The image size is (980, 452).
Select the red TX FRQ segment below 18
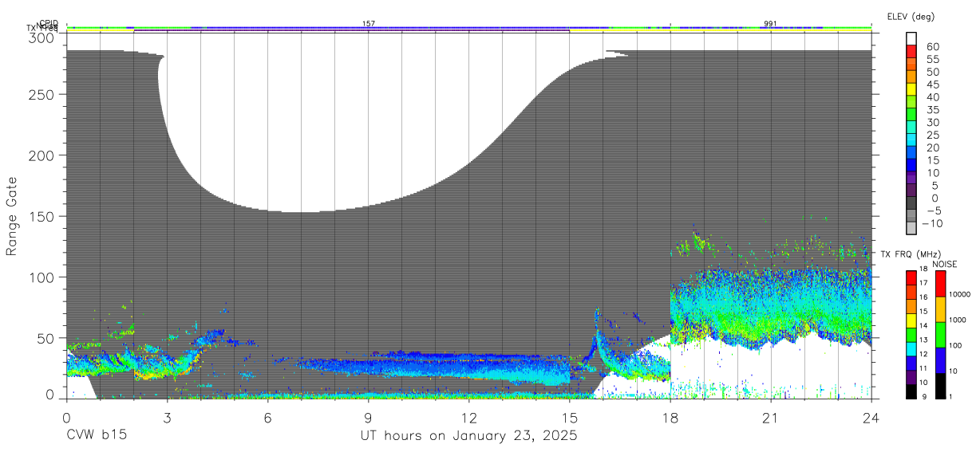pyautogui.click(x=912, y=278)
